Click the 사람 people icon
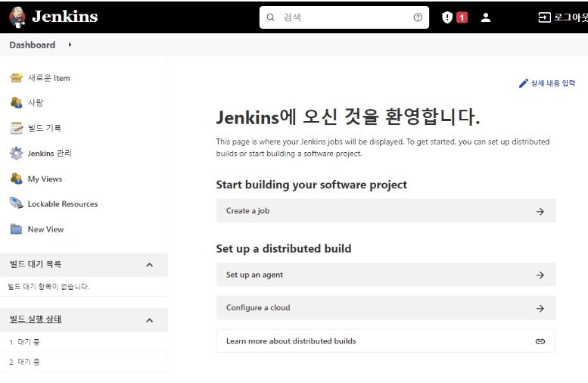 16,102
